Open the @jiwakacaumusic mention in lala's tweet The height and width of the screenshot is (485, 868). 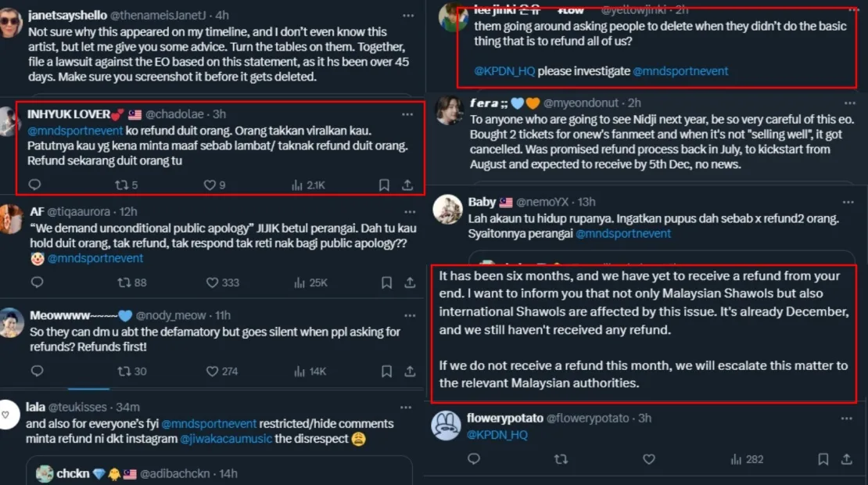226,438
